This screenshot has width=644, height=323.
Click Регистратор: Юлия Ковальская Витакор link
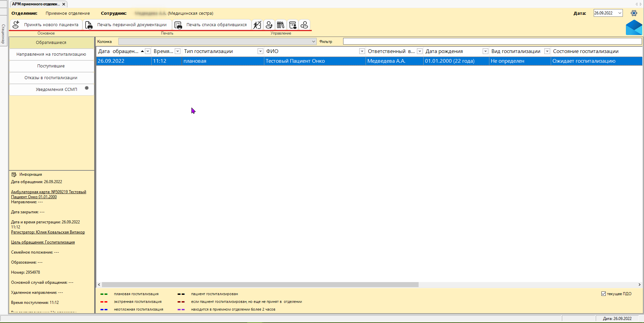48,232
